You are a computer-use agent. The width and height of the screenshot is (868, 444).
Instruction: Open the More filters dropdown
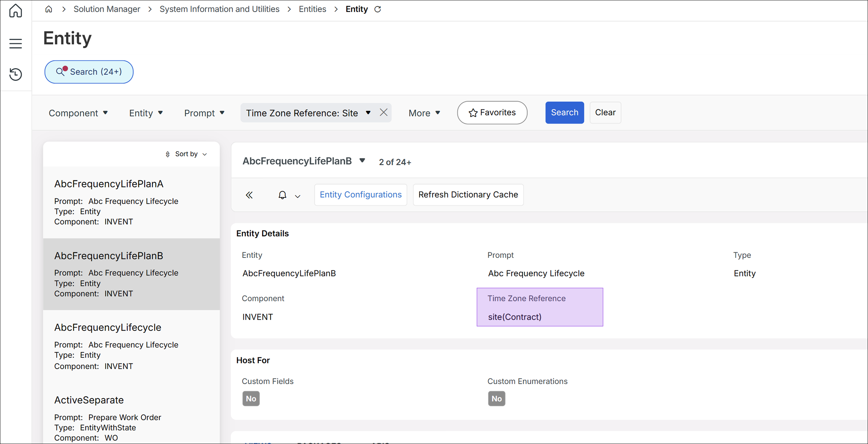(x=424, y=113)
